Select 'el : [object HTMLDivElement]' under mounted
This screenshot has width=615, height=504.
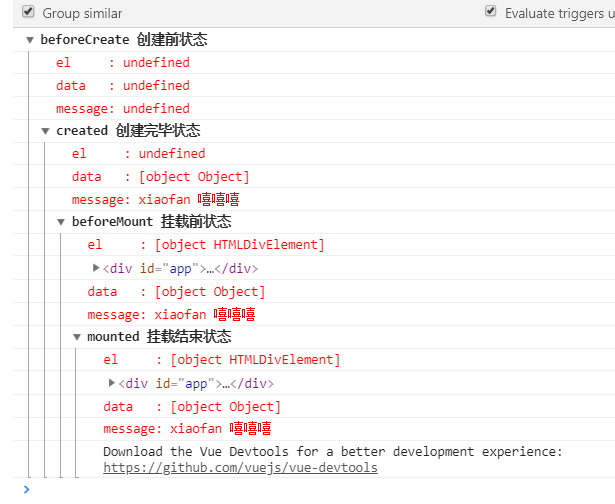pos(222,360)
